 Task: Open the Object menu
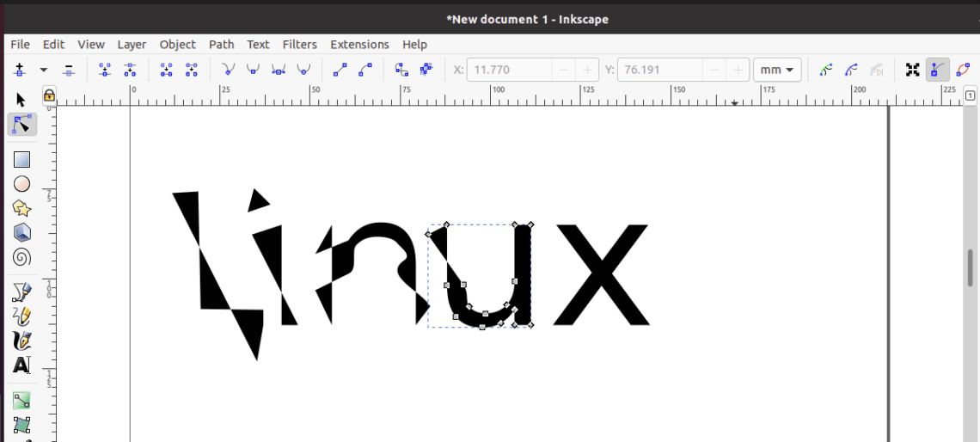coord(177,45)
